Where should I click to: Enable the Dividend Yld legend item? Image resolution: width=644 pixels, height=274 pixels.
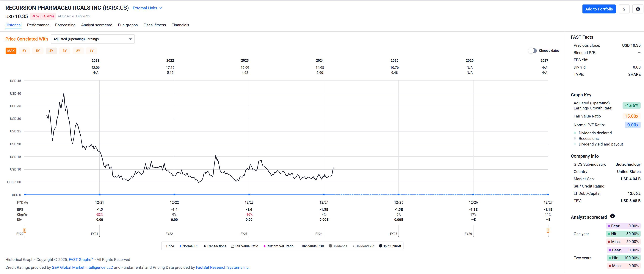click(363, 246)
